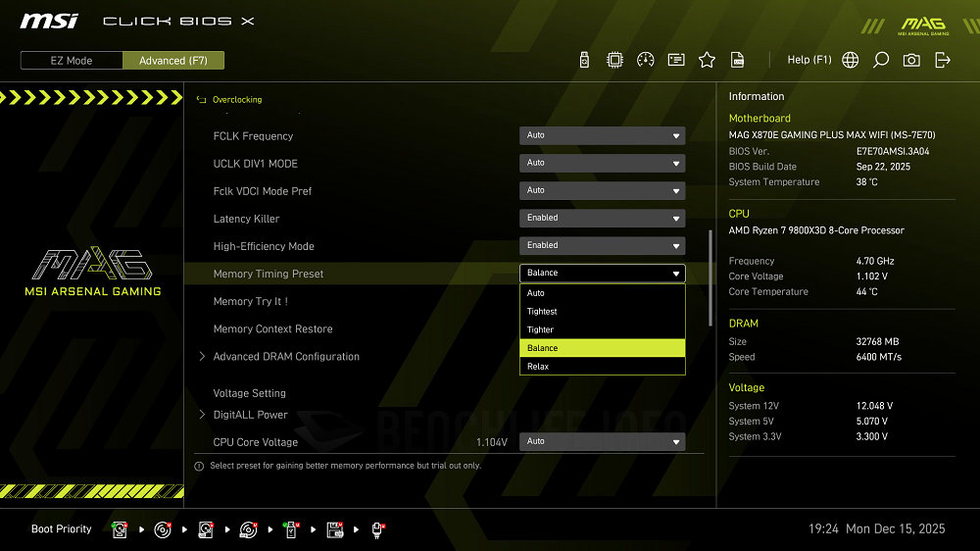Screen dimensions: 980x551
Task: Switch to EZ Mode tab
Action: (72, 61)
